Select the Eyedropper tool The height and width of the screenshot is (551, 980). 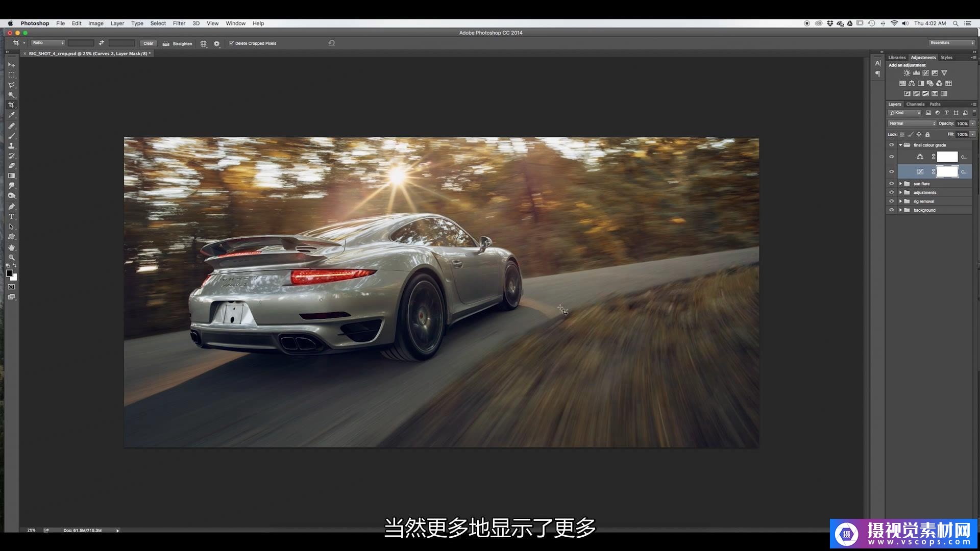point(11,115)
